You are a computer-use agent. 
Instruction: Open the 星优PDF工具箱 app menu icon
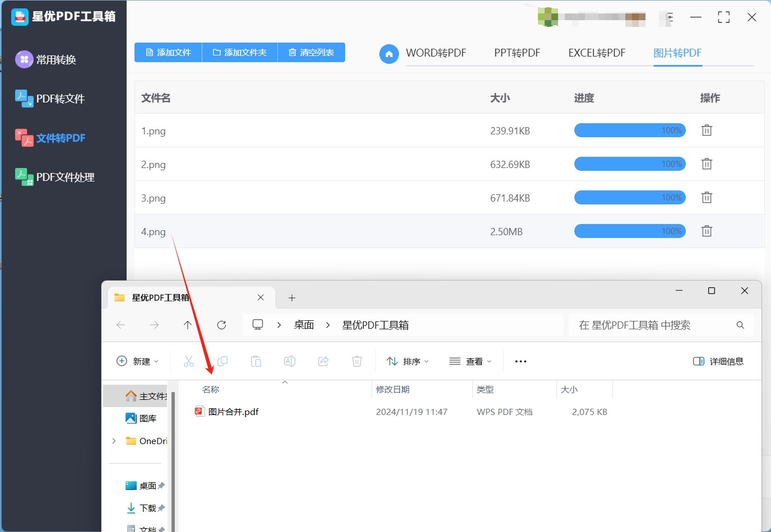click(669, 17)
